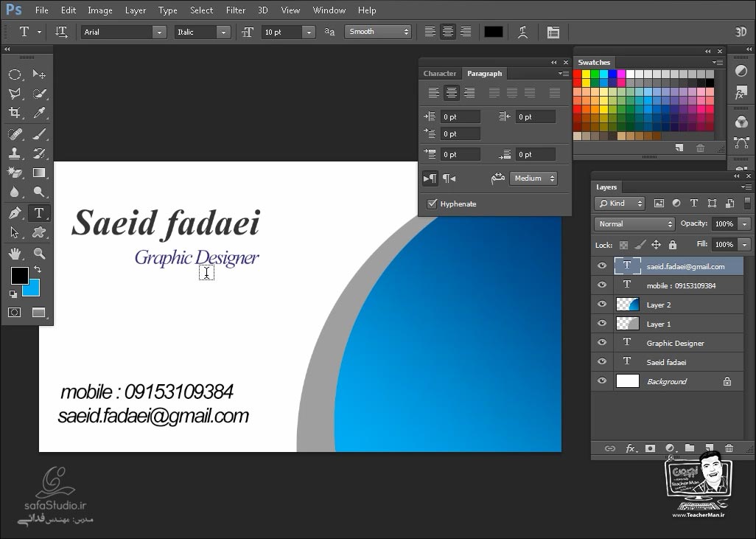
Task: Select the Crop tool
Action: click(x=15, y=113)
